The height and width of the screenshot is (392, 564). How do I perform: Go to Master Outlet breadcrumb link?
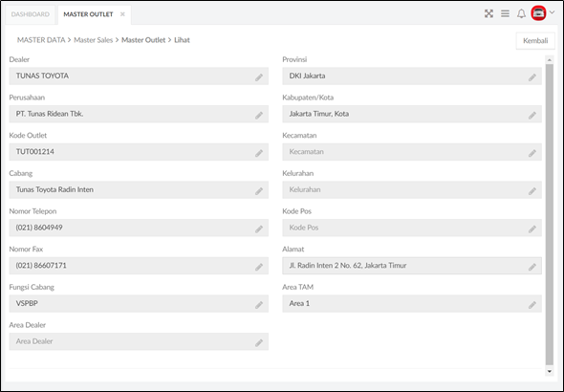click(x=143, y=40)
